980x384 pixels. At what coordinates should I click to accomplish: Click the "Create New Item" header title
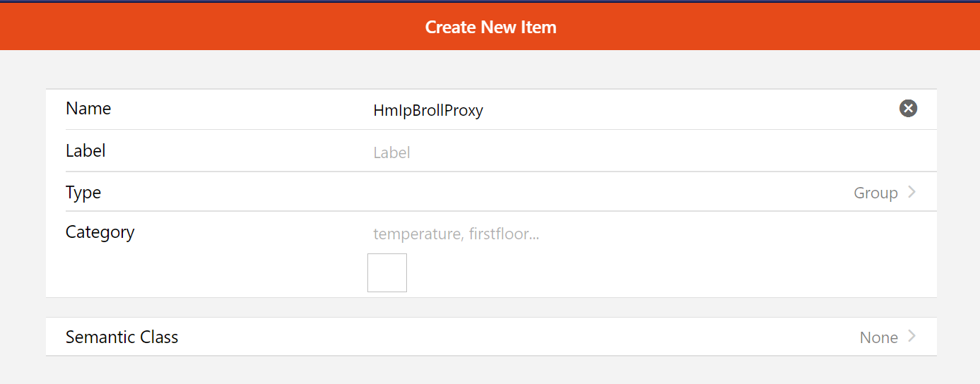pos(490,28)
